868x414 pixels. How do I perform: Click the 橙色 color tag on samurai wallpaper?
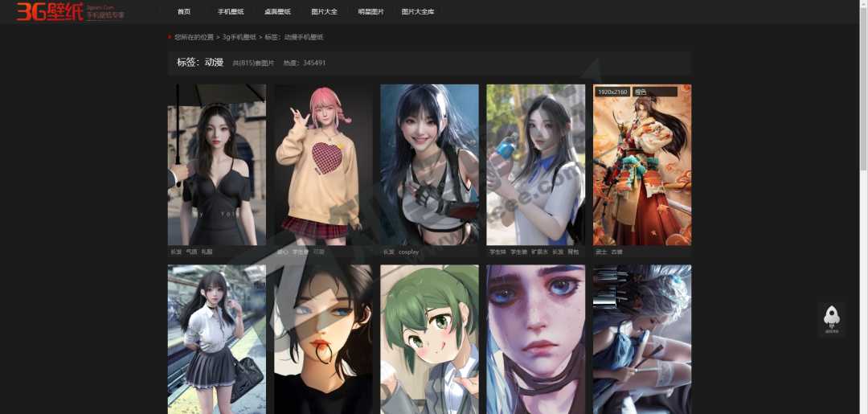tap(641, 92)
